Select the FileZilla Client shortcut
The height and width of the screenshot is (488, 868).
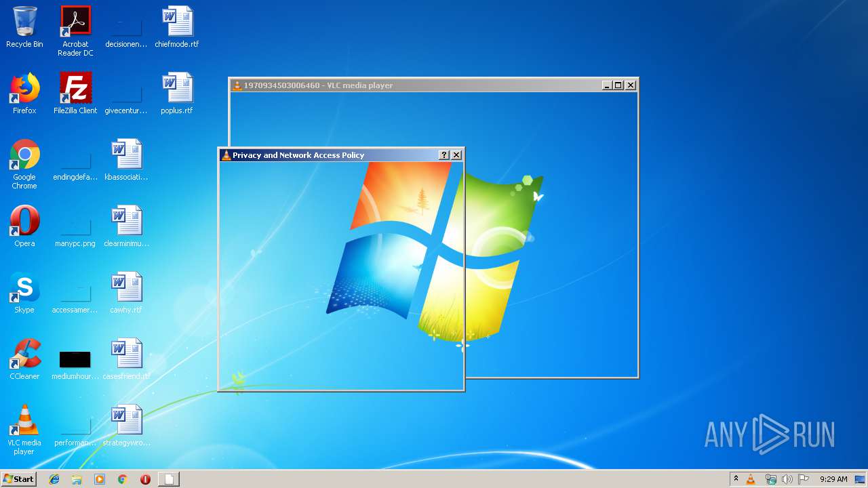click(75, 94)
